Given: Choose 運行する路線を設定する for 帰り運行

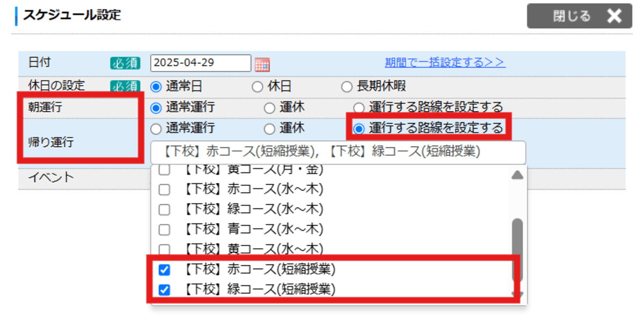Looking at the screenshot, I should coord(358,128).
